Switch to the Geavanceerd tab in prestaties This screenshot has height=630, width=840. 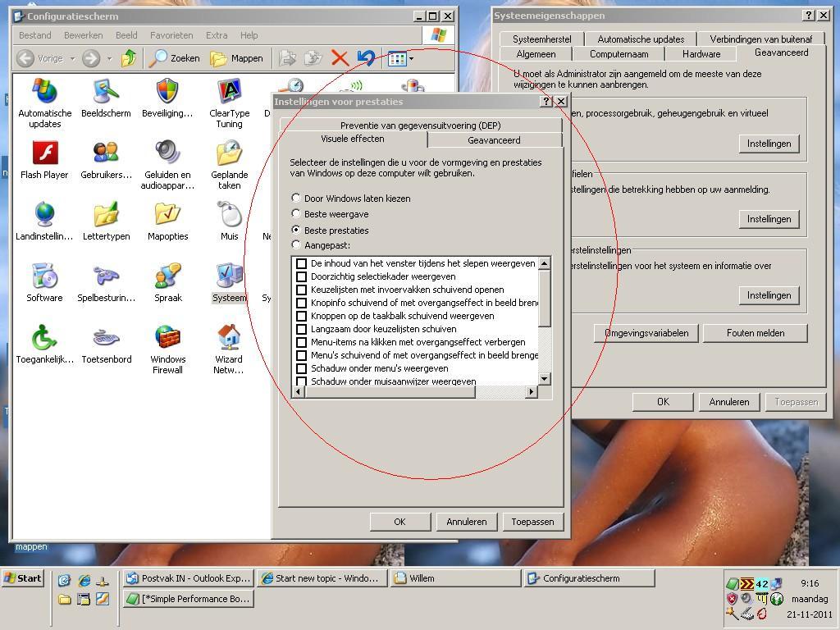coord(494,140)
